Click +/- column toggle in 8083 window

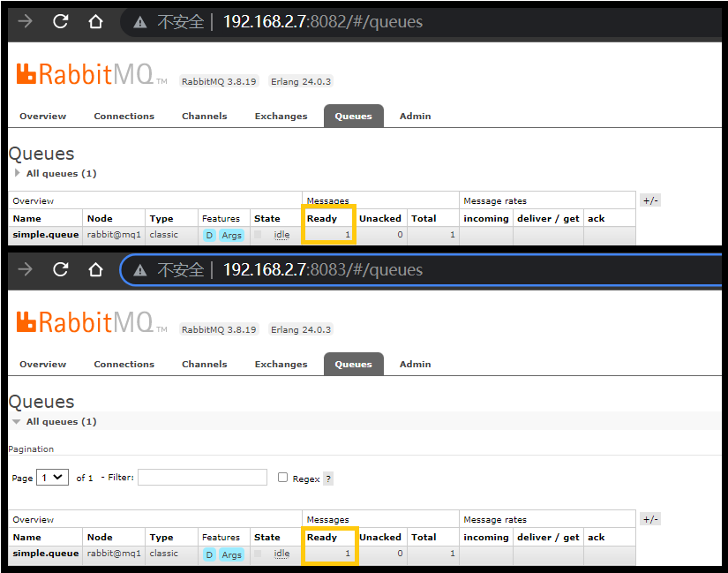650,519
